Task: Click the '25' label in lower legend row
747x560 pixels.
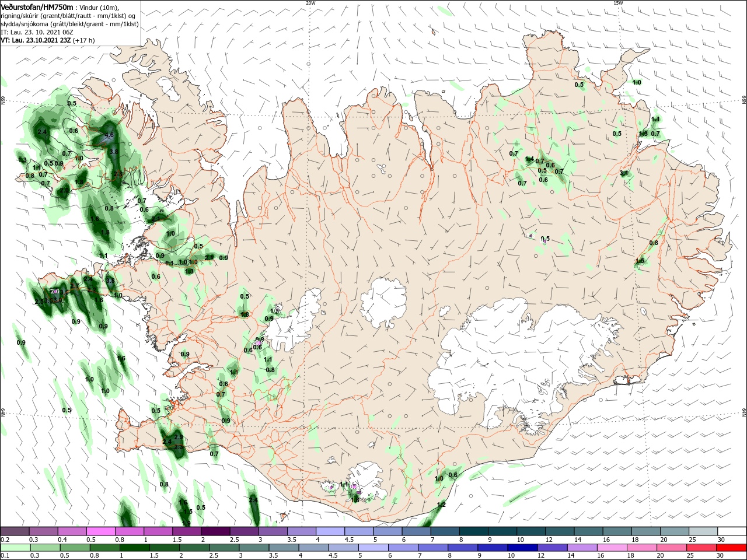Action: point(690,556)
